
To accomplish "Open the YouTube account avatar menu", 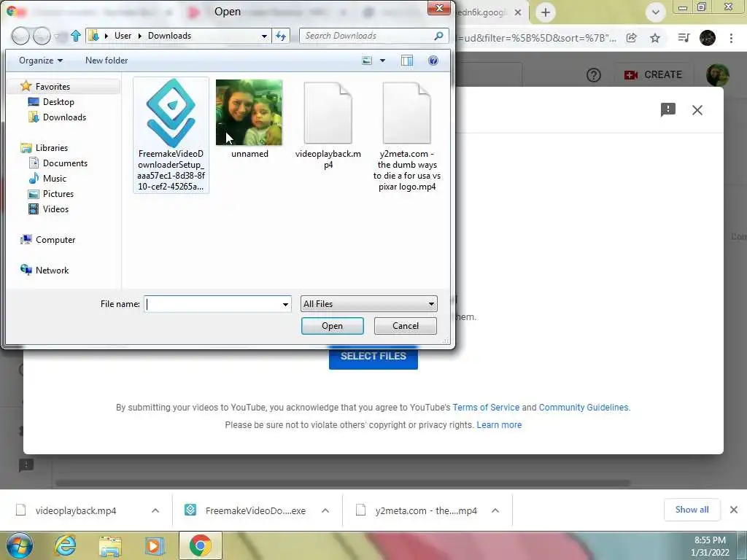I will (x=718, y=75).
